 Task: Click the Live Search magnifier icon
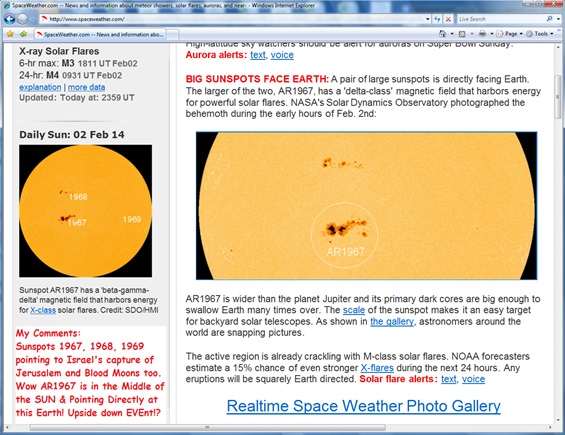(550, 19)
